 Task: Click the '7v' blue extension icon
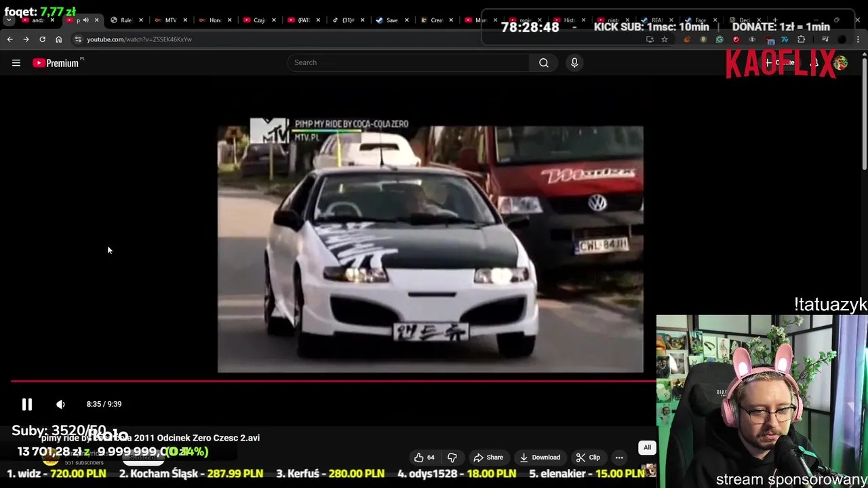(x=785, y=39)
